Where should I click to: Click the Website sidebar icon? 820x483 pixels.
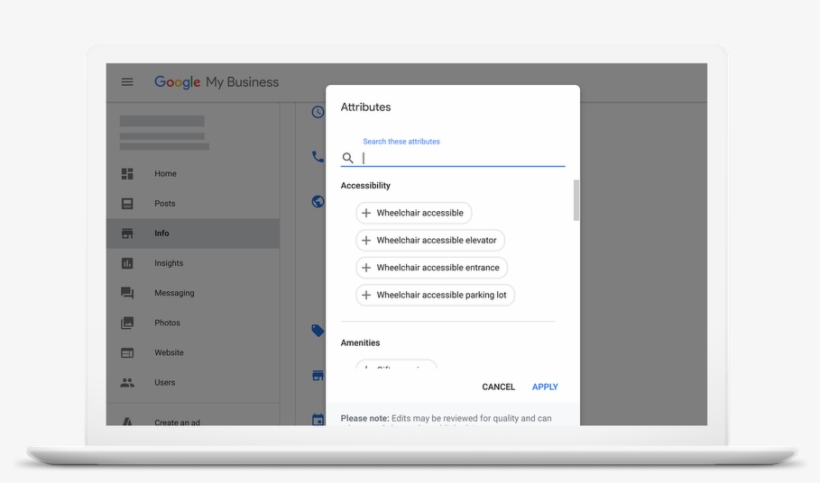coord(127,353)
